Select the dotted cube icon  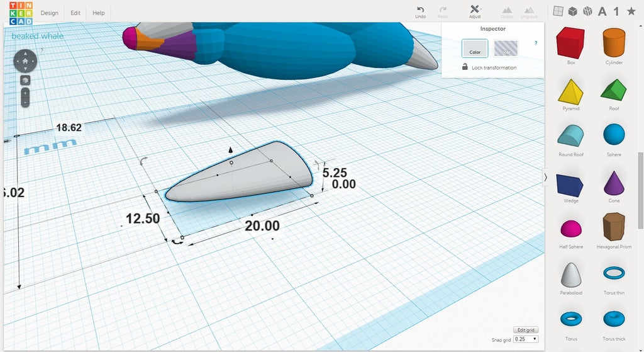[587, 11]
